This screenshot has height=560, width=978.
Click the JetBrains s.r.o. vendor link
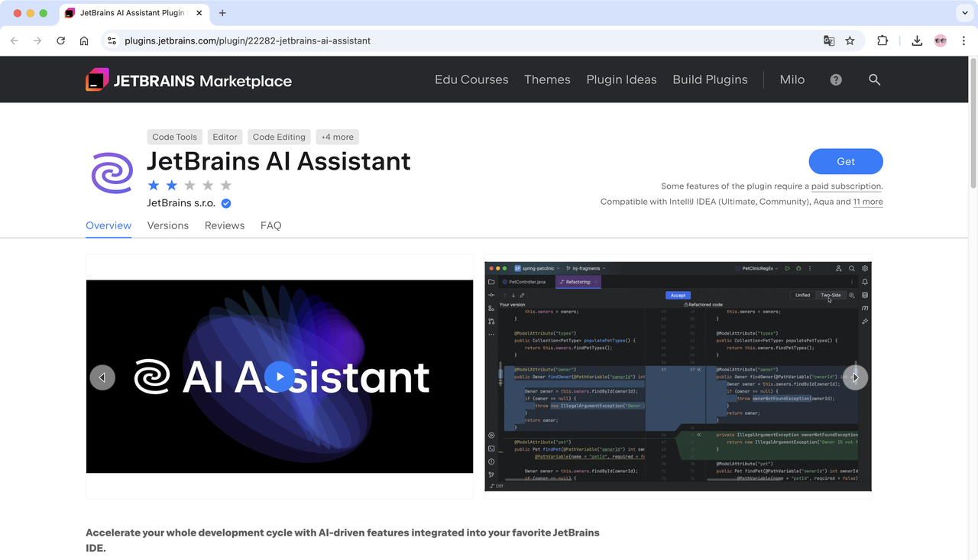[181, 203]
